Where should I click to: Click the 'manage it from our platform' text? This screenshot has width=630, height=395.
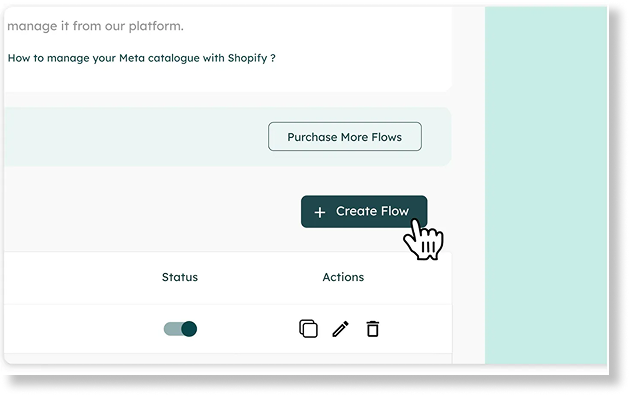pos(95,26)
